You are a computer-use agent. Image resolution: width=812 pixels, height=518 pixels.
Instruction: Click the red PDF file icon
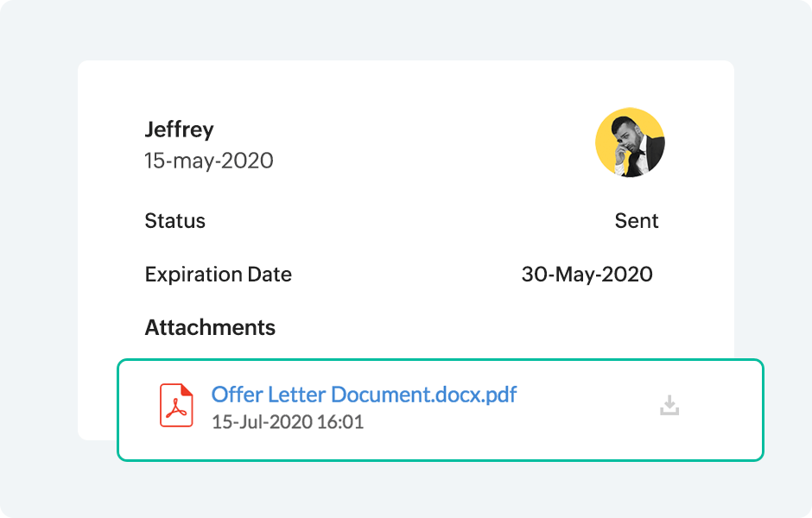176,406
